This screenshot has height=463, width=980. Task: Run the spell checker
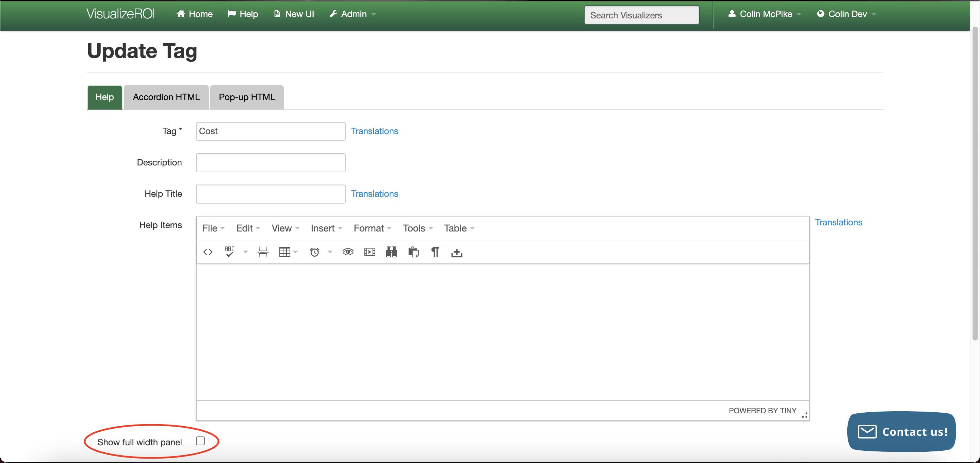[230, 252]
